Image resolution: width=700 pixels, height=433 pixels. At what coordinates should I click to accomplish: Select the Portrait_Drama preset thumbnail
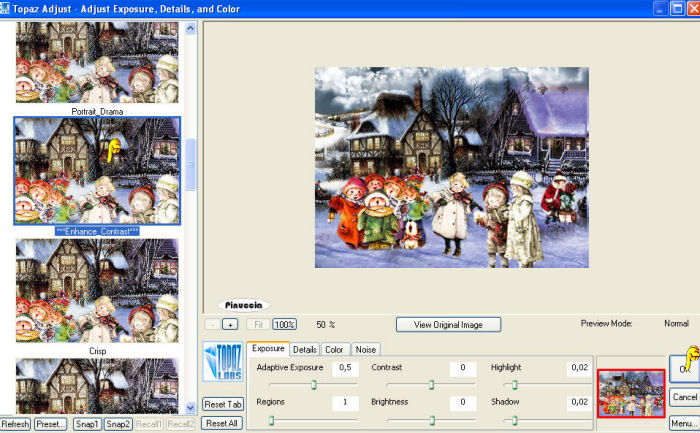click(97, 62)
